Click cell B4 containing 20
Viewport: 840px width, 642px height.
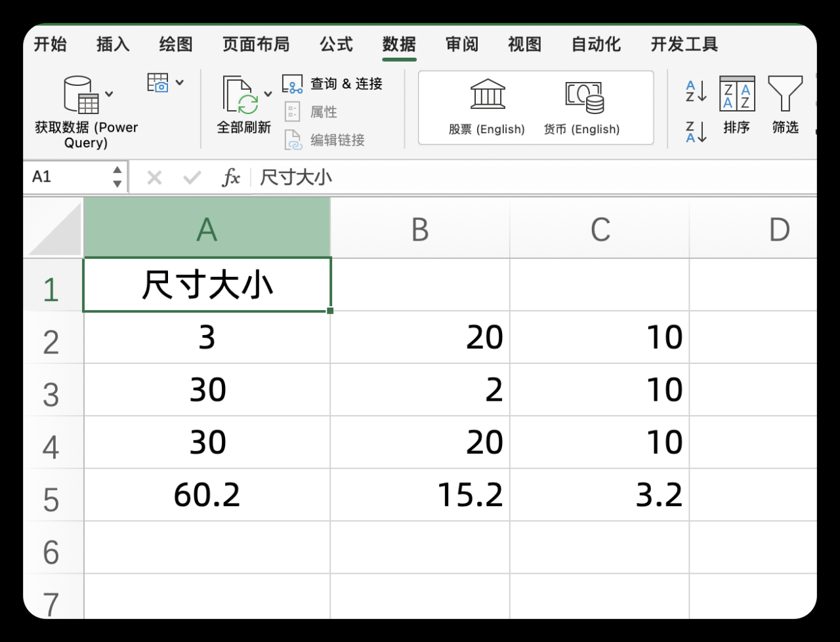coord(420,443)
